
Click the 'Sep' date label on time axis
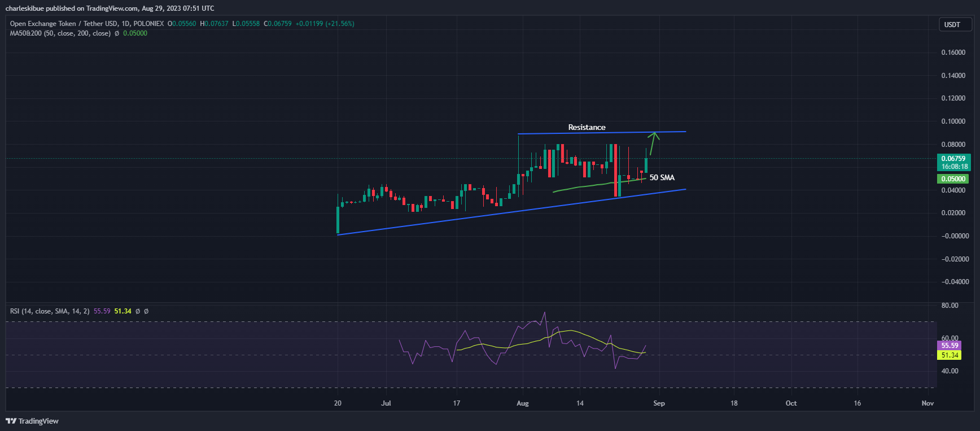(x=659, y=403)
